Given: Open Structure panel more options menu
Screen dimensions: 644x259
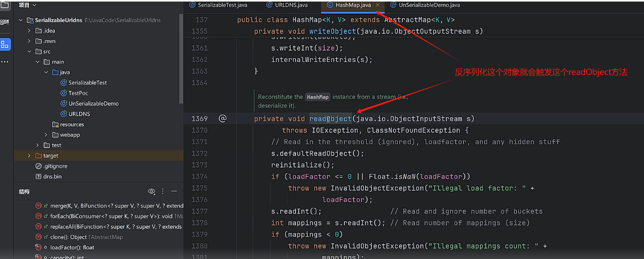Looking at the screenshot, I should click(x=163, y=191).
